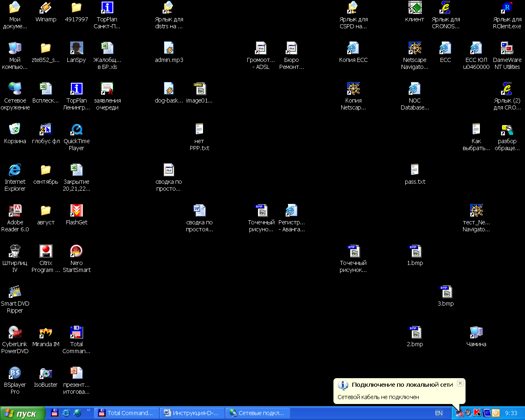525x420 pixels.
Task: Open the ECC ЮЛ u0460000 shortcut
Action: tap(476, 56)
